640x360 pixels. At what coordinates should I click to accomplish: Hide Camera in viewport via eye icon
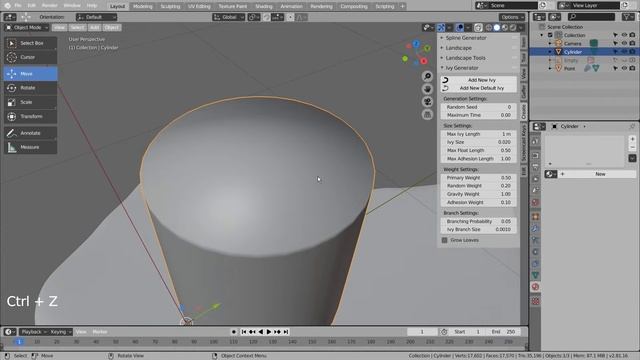coord(624,43)
